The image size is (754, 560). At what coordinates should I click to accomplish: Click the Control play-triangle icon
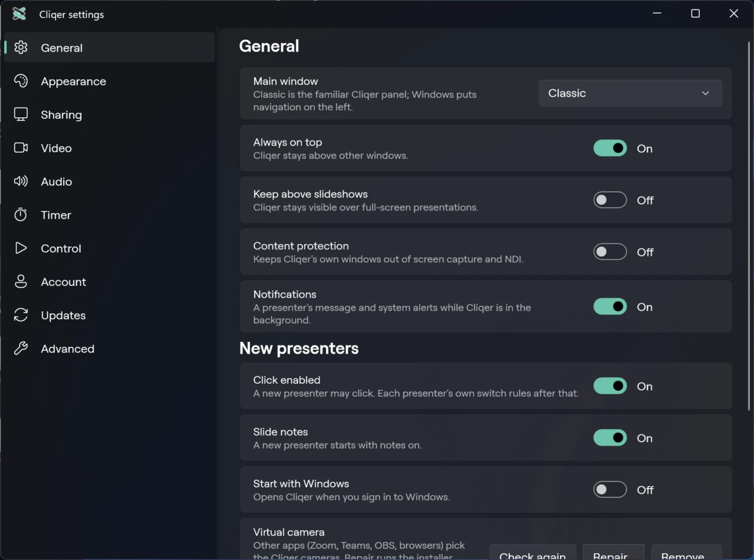pyautogui.click(x=21, y=248)
